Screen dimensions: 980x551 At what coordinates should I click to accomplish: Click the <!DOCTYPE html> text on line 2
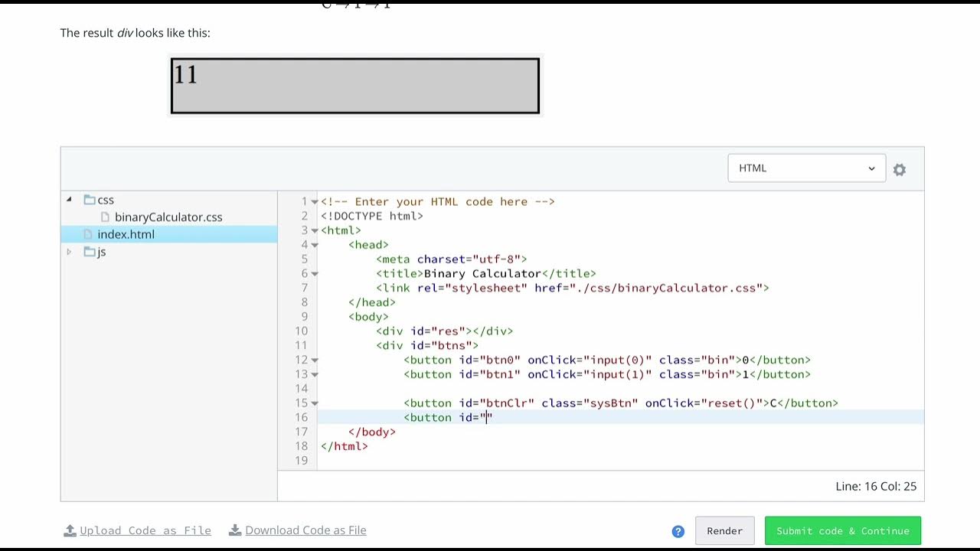[372, 216]
